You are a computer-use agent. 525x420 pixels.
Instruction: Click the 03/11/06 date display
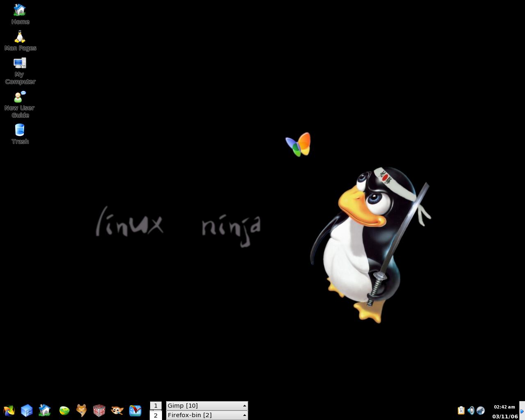[505, 416]
